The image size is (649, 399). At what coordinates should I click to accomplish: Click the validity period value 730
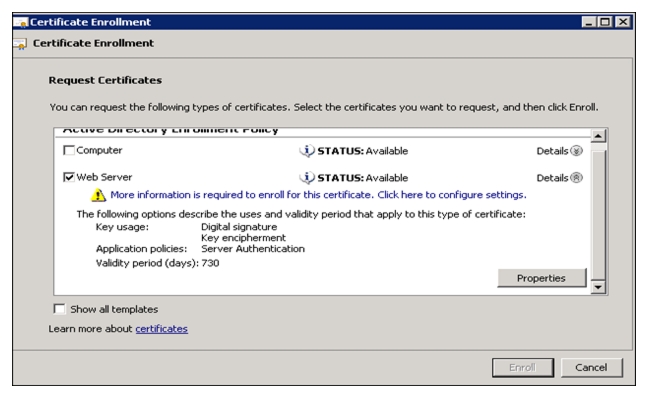pos(210,263)
